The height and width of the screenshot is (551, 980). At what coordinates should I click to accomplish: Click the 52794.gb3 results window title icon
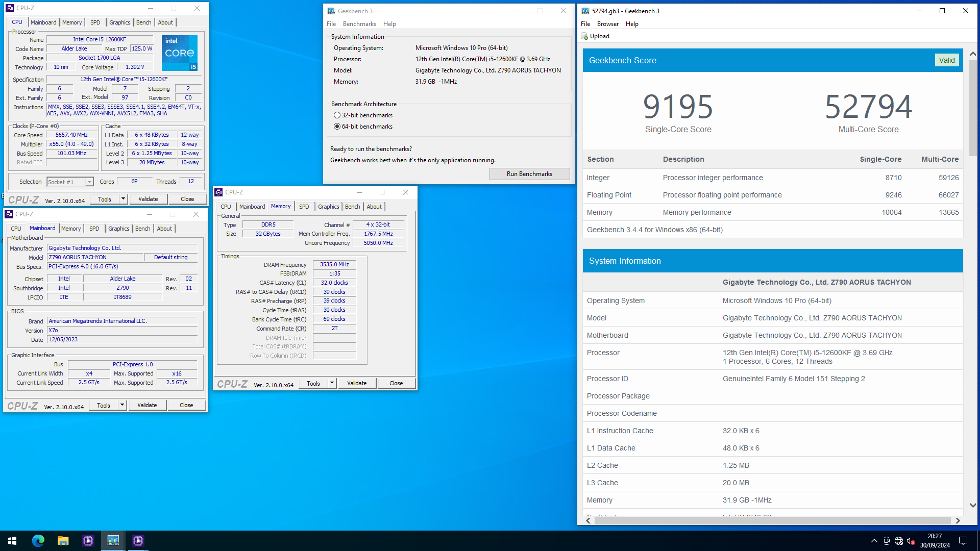point(585,11)
